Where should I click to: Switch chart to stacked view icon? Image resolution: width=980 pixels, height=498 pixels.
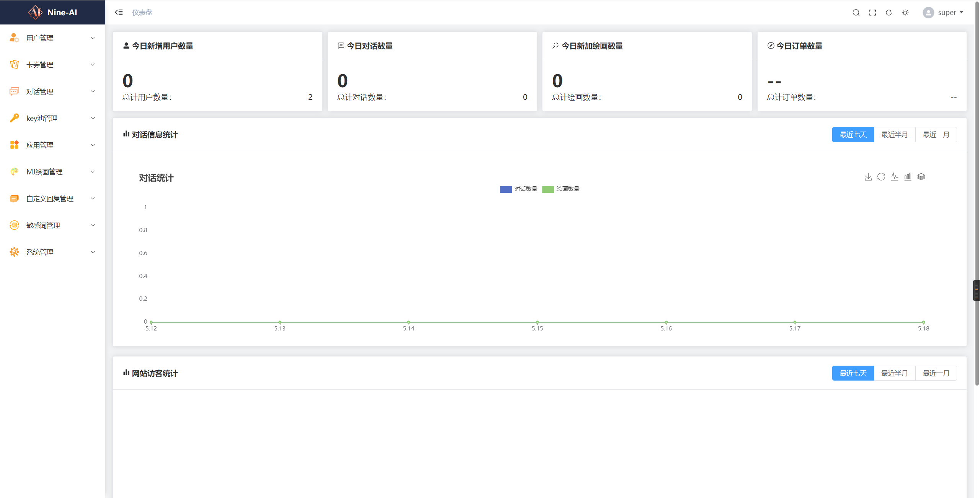coord(921,177)
